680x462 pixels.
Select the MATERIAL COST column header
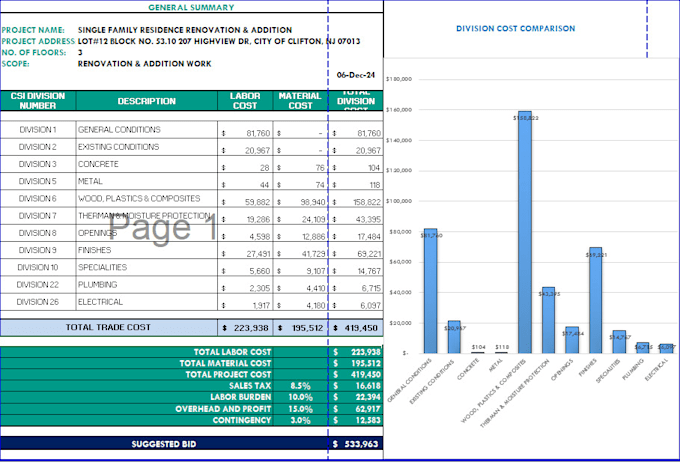click(x=300, y=101)
